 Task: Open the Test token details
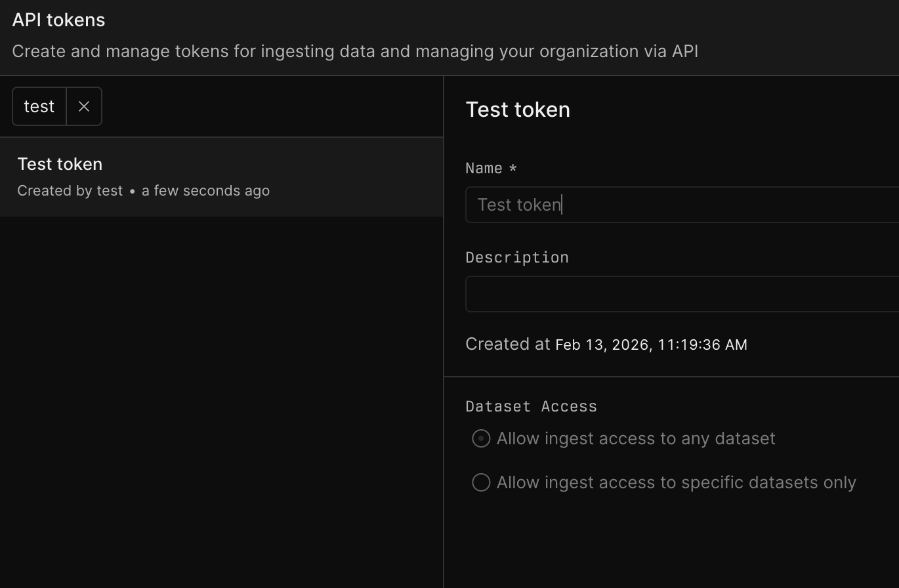pyautogui.click(x=60, y=163)
